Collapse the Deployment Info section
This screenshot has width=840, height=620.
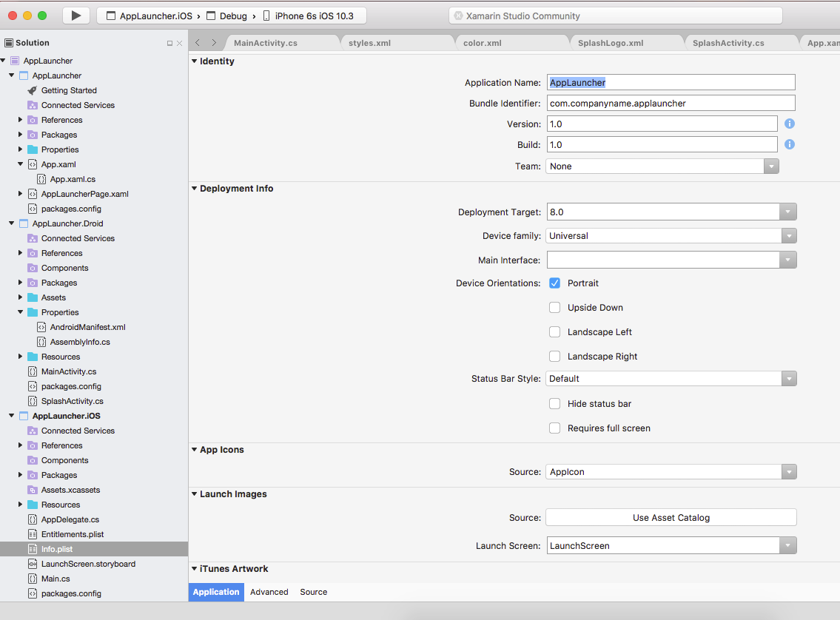(x=195, y=189)
